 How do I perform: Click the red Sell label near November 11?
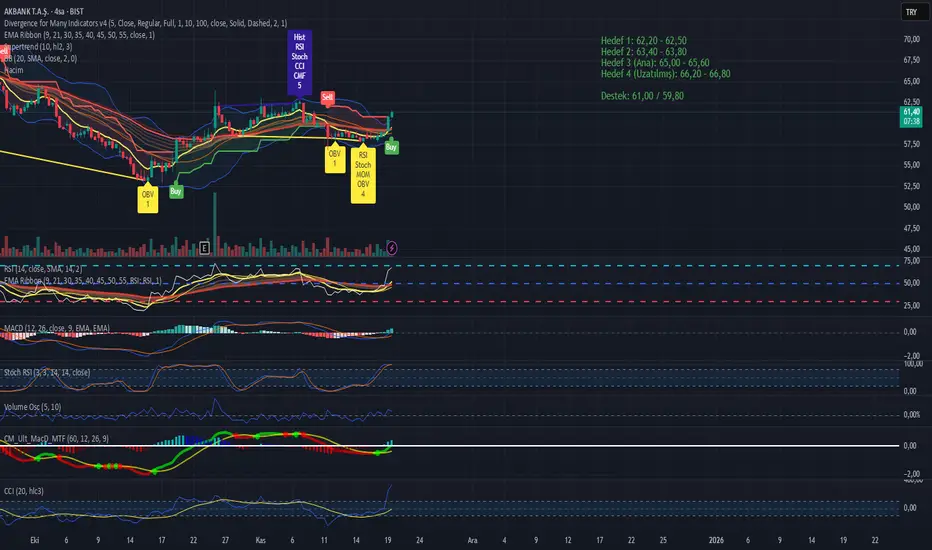[328, 97]
